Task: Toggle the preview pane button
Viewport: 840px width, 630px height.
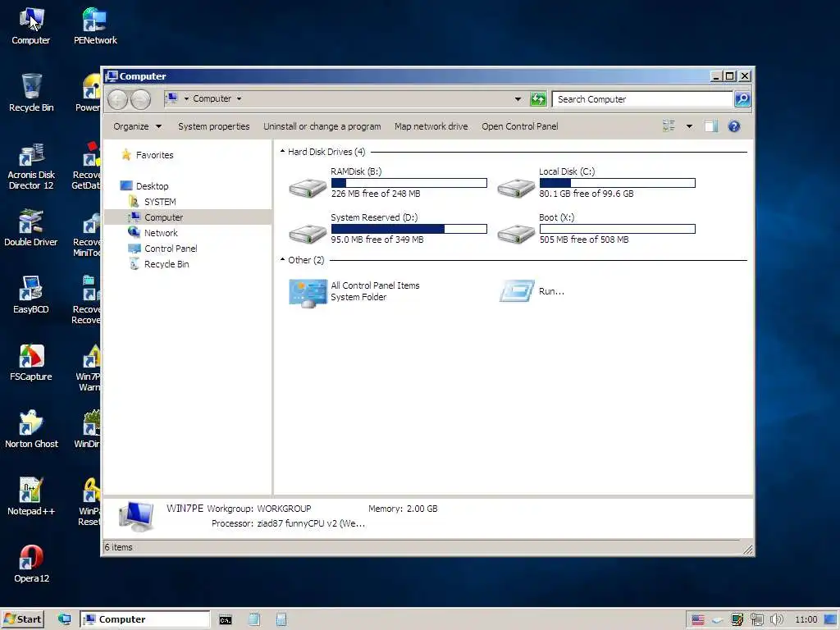Action: tap(711, 126)
